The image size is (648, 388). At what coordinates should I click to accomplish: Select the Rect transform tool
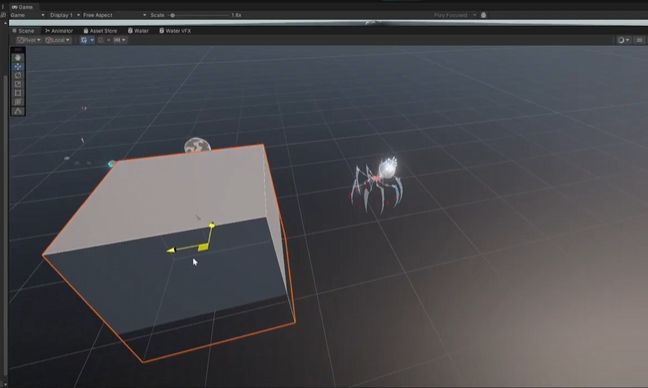click(x=18, y=93)
